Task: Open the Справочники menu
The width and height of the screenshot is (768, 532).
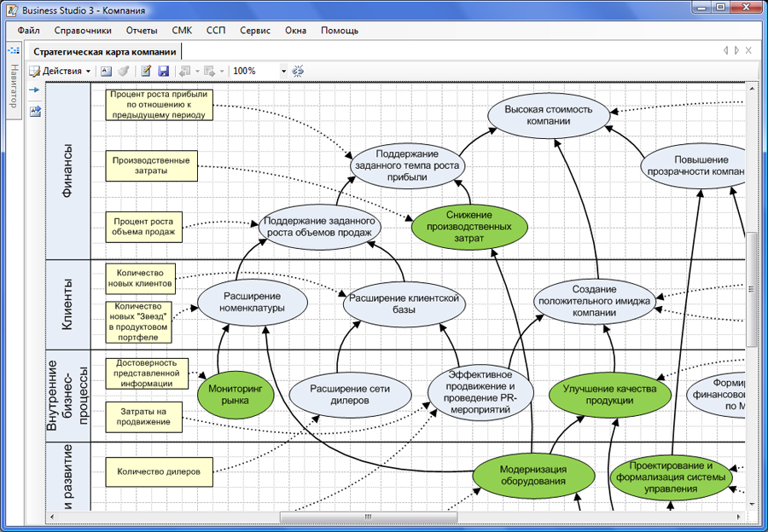Action: [x=89, y=31]
